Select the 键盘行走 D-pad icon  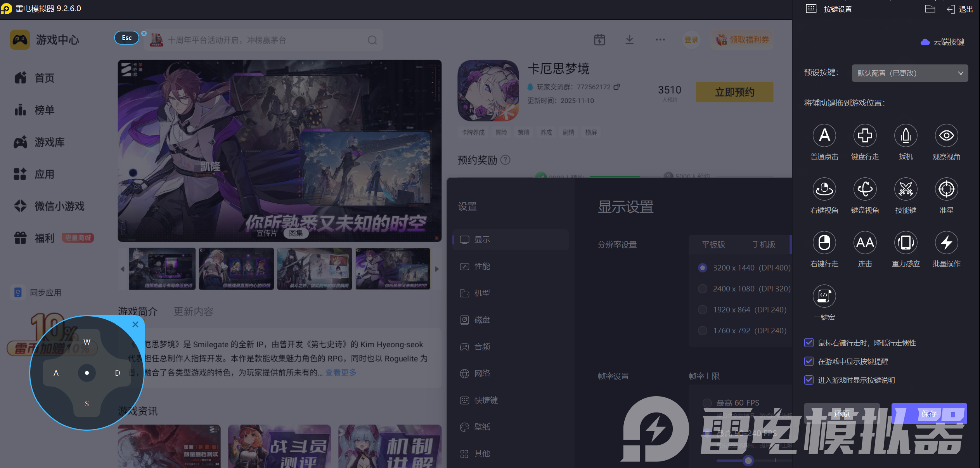[865, 136]
